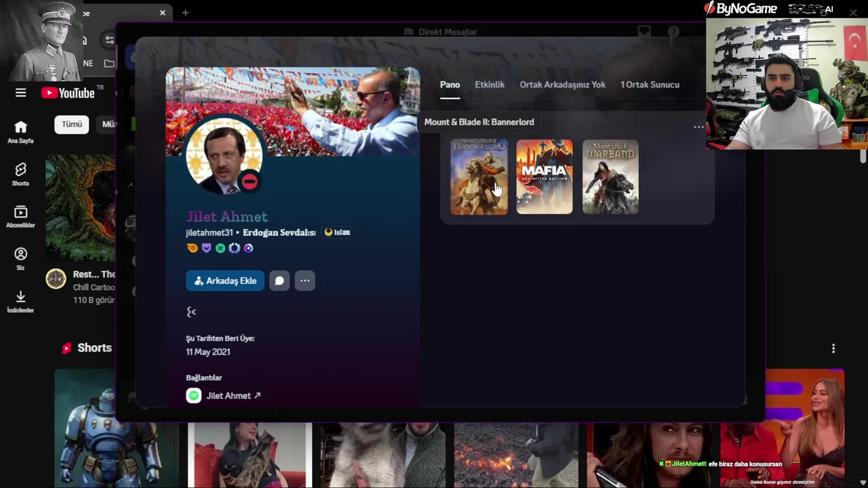Click Jilet Ahmet's profile avatar
868x488 pixels.
tap(224, 157)
